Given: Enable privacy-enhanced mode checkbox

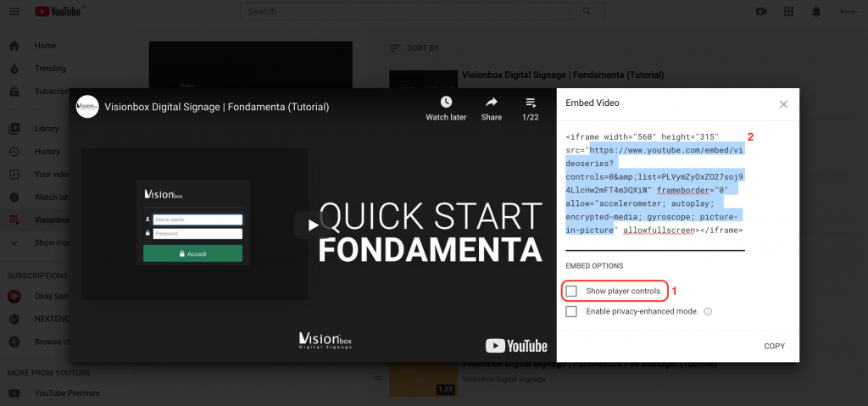Looking at the screenshot, I should pos(571,311).
